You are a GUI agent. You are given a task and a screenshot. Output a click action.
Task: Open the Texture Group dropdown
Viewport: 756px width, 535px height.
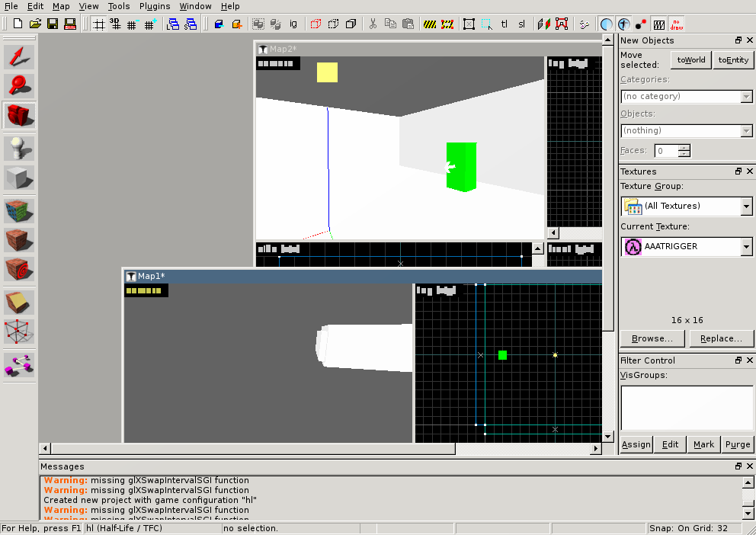pyautogui.click(x=746, y=207)
